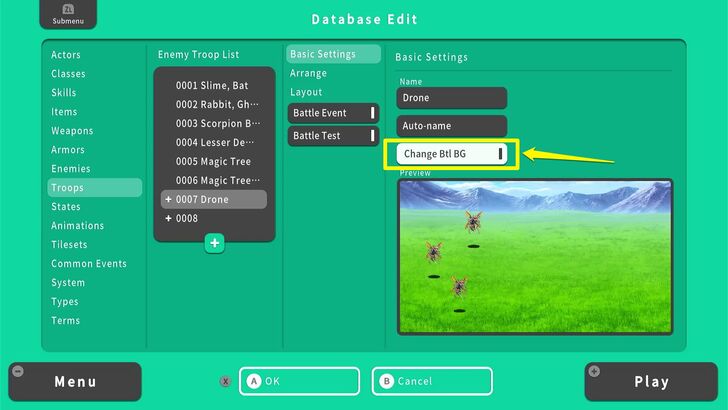Select the Tilesets category
Screen dimensions: 728x410
(x=69, y=245)
